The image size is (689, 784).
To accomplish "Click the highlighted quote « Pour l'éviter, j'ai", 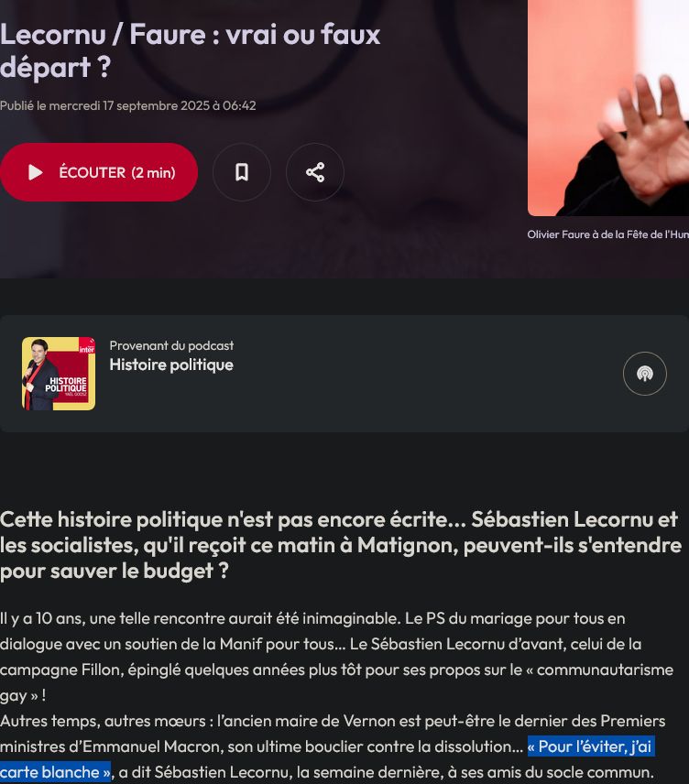I will [591, 746].
